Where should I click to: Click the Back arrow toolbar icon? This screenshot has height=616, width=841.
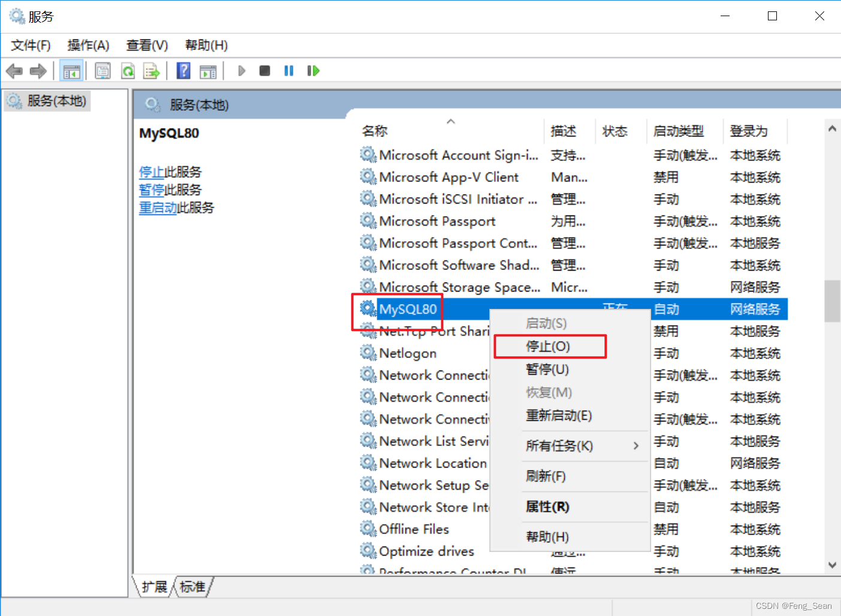coord(14,71)
